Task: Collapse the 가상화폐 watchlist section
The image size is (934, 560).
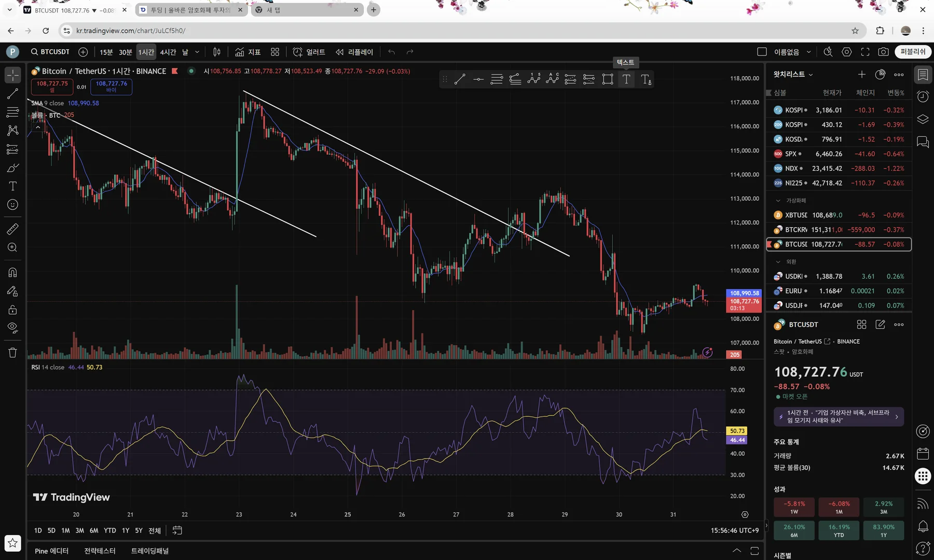Action: coord(778,200)
